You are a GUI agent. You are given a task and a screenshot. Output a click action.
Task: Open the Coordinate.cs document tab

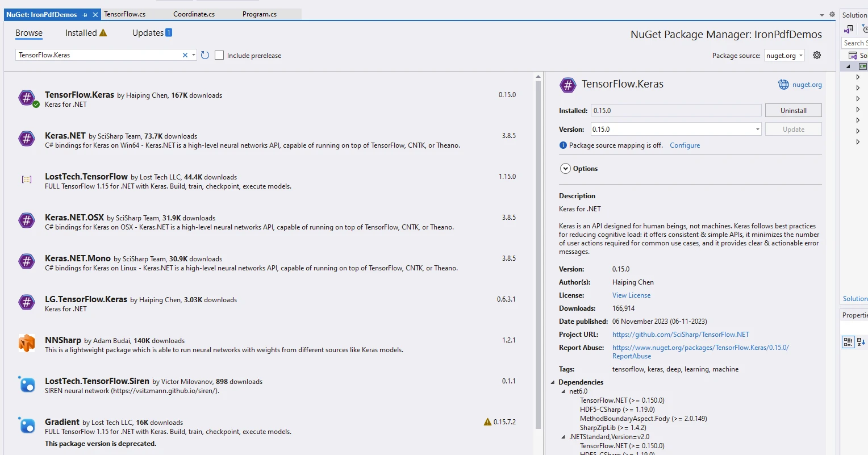pos(194,14)
